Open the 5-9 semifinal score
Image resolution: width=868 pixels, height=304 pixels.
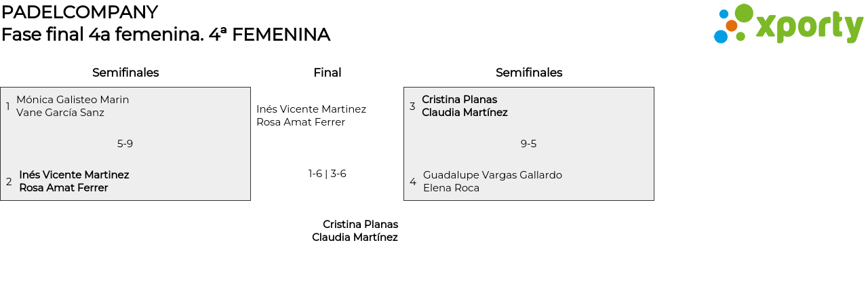click(125, 144)
